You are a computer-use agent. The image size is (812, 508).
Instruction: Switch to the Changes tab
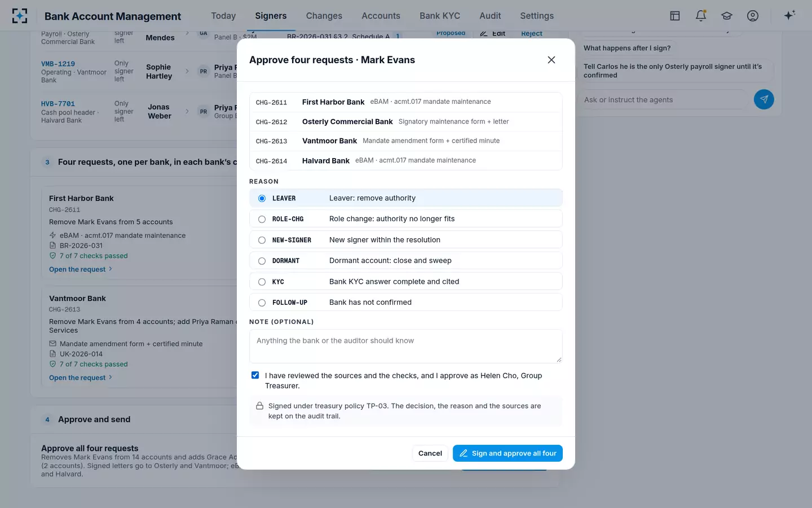pyautogui.click(x=324, y=16)
